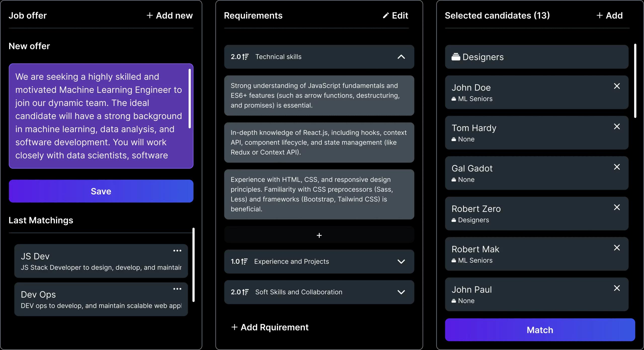Click the selected candidates list scrollbar
The width and height of the screenshot is (644, 350).
tap(635, 81)
